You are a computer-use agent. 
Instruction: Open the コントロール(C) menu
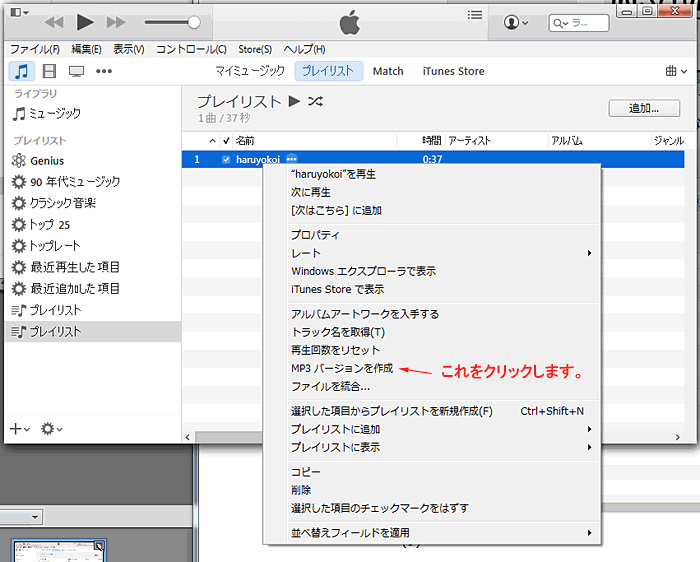tap(191, 49)
